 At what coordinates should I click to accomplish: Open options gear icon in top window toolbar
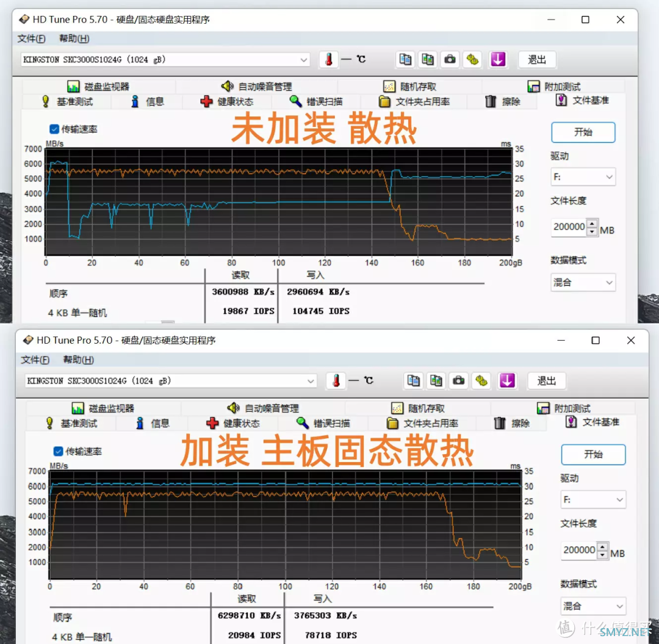(472, 60)
